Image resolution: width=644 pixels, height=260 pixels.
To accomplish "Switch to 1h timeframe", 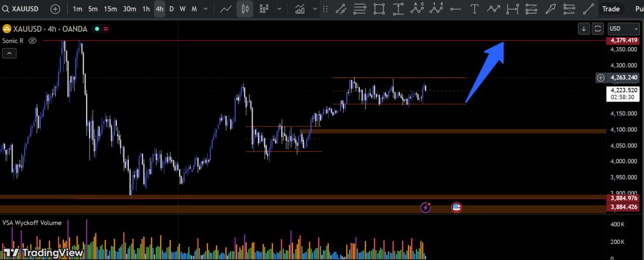I will coord(145,9).
